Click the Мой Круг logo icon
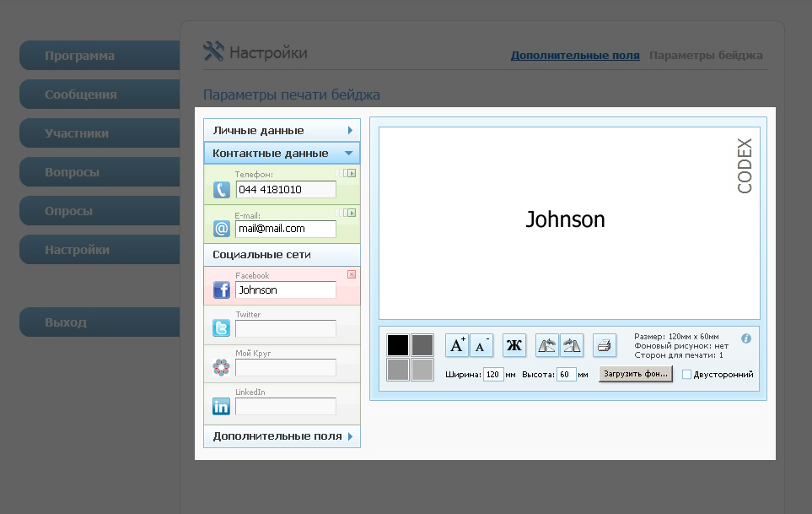The image size is (812, 514). pyautogui.click(x=222, y=367)
